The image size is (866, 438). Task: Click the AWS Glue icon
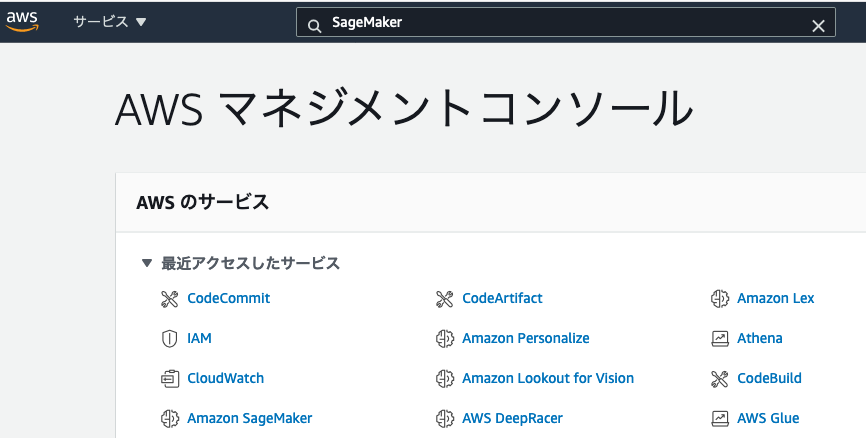(720, 419)
